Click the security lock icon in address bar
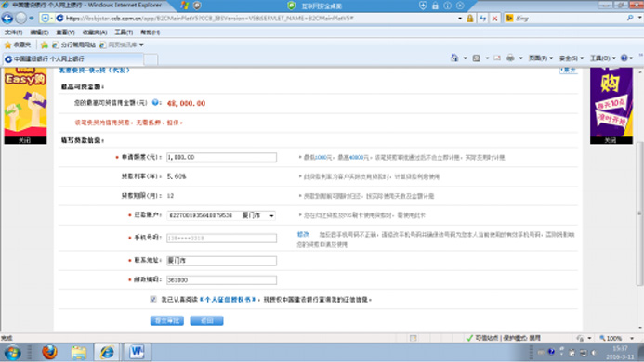 point(470,18)
